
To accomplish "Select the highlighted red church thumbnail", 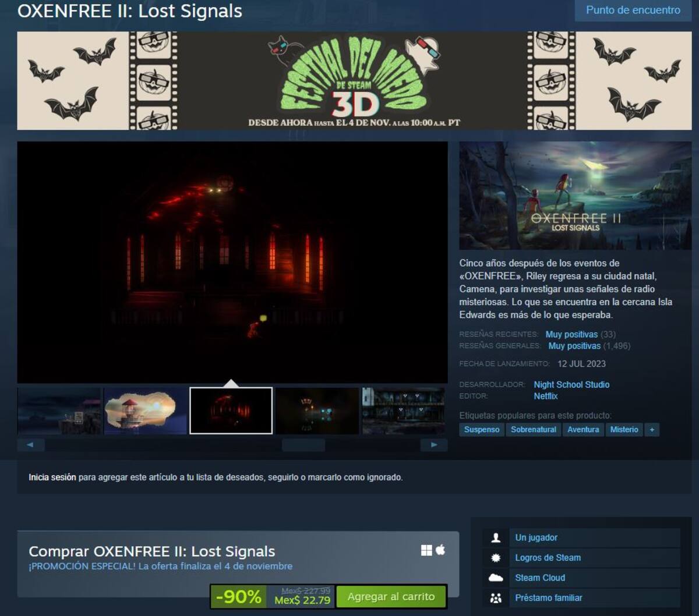I will pos(231,411).
